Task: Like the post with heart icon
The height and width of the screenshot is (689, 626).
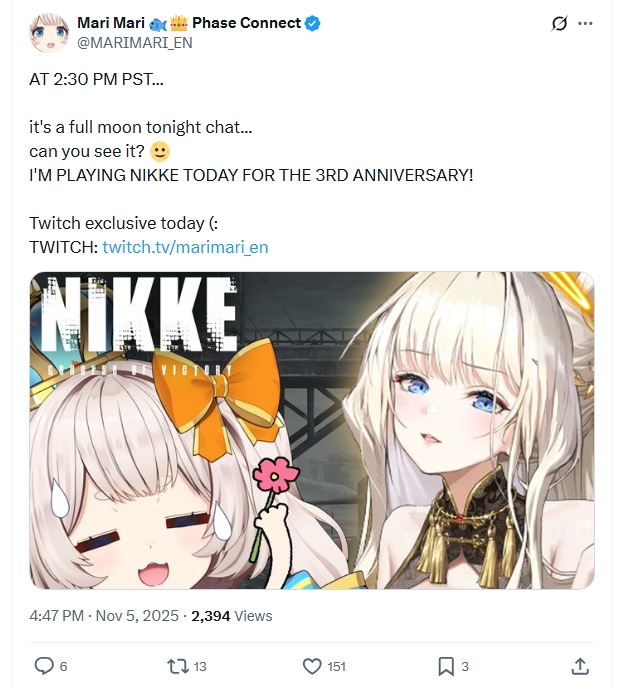Action: [x=312, y=666]
